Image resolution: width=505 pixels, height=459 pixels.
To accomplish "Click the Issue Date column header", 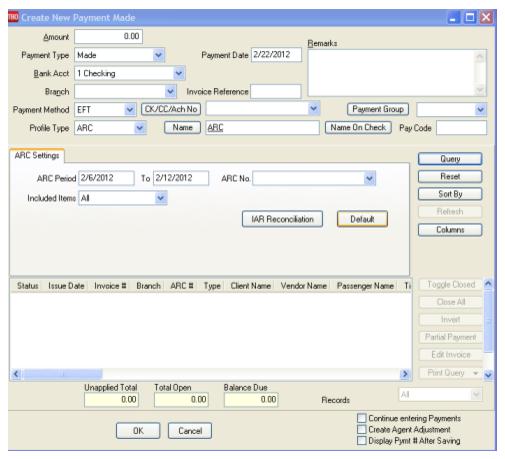I will (x=66, y=286).
